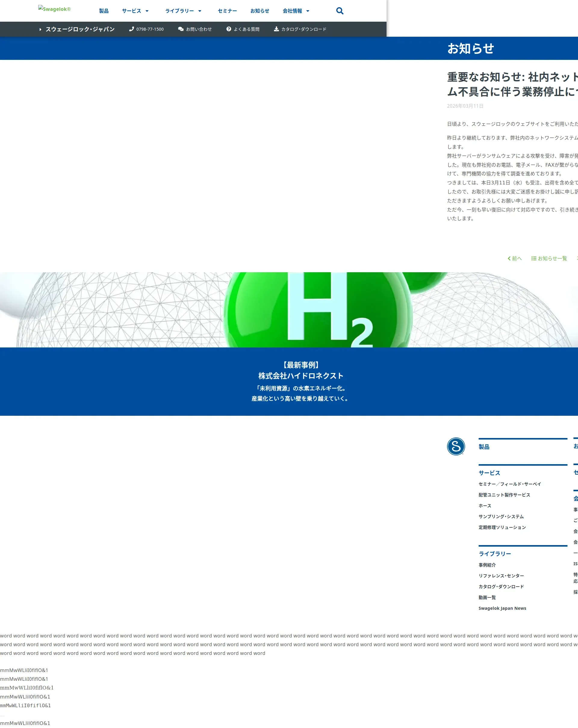Open Swagelok Japan News footer link
This screenshot has height=728, width=578.
click(x=502, y=608)
